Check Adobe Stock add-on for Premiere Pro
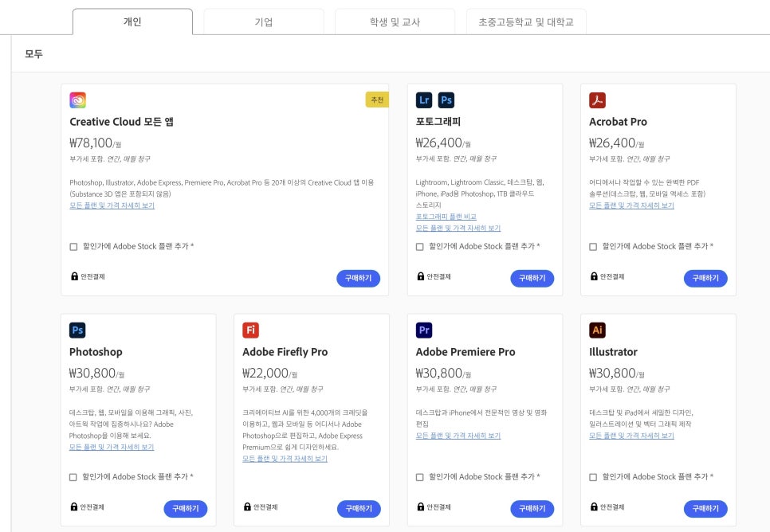This screenshot has width=770, height=532. coord(420,477)
